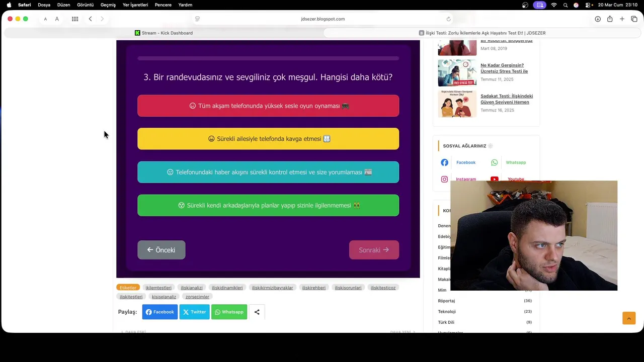
Task: Open Reader view icon in address bar
Action: pos(197,19)
